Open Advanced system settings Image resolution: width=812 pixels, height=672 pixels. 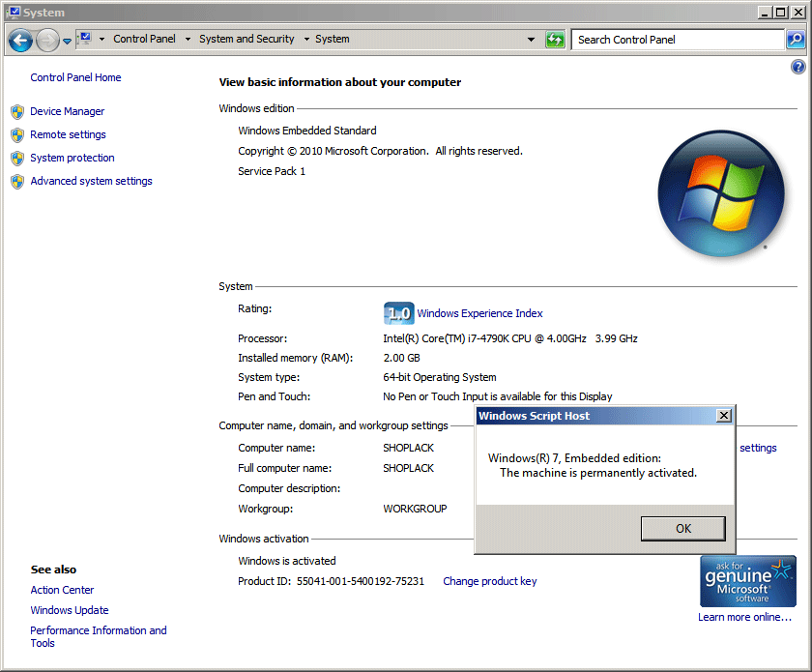coord(91,181)
